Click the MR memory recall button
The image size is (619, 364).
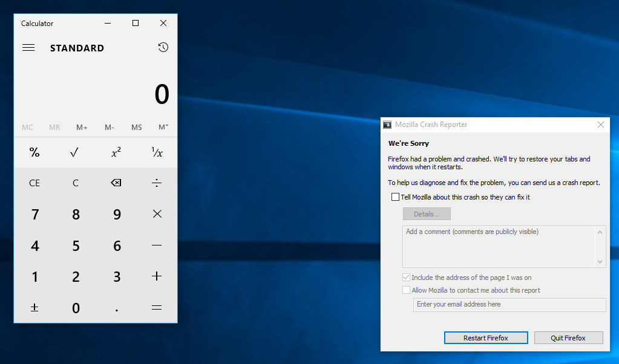[x=54, y=128]
